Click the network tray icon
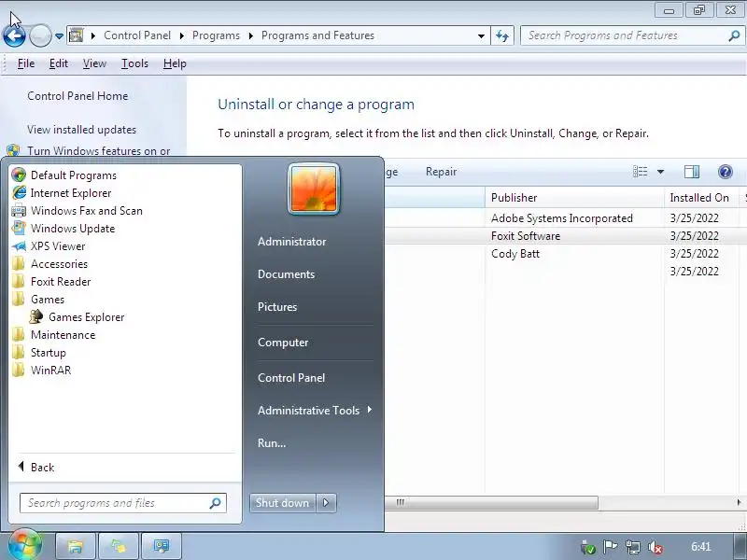Viewport: 747px width, 560px height. tap(633, 547)
